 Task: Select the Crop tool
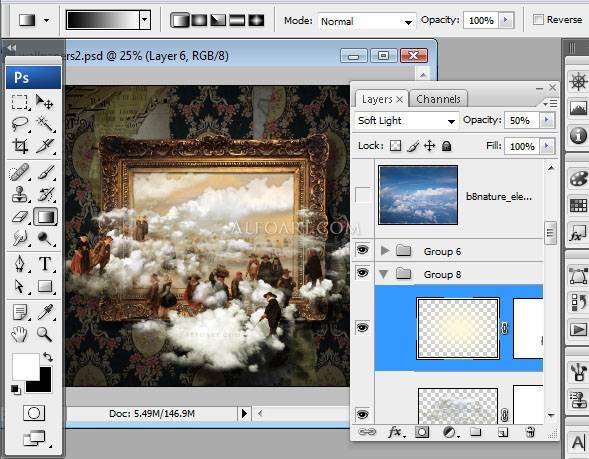[x=20, y=146]
